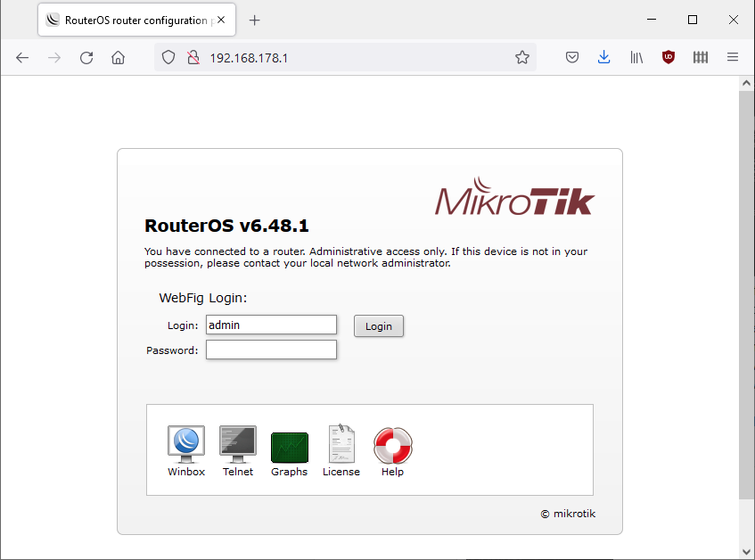This screenshot has height=560, width=755.
Task: View the License document icon
Action: pos(341,443)
